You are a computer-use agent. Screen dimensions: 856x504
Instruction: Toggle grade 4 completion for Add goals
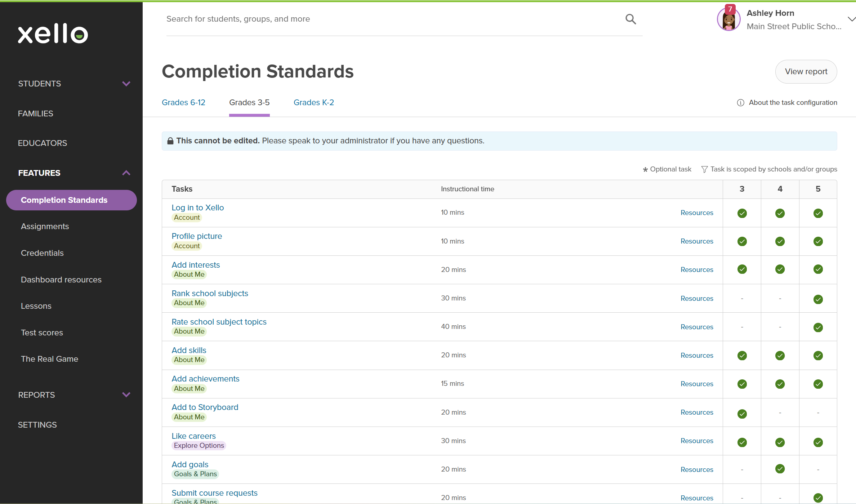coord(780,469)
